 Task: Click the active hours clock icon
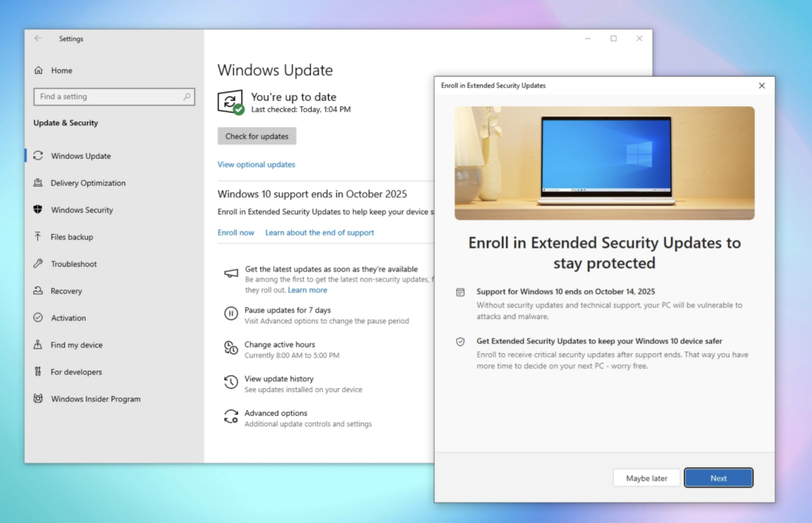pos(231,348)
